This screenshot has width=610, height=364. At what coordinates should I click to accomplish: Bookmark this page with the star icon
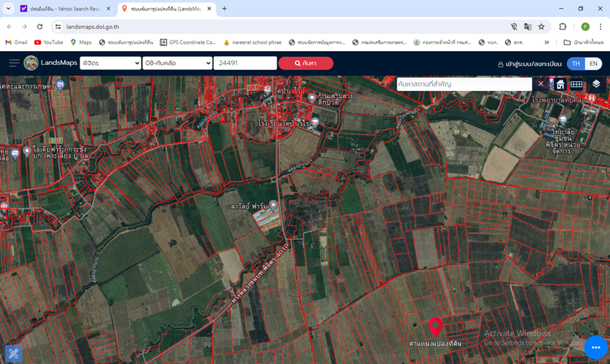541,26
